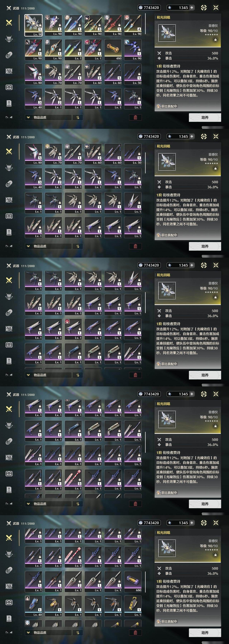Click the bottommost 培养 button
Screen dimensions: 229x644
(x=205, y=633)
